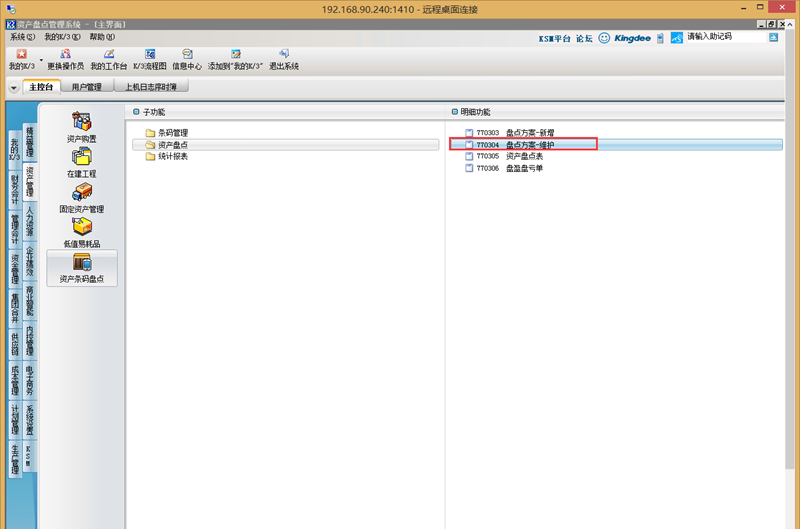Click the 低值易耗品 module icon

[82, 232]
